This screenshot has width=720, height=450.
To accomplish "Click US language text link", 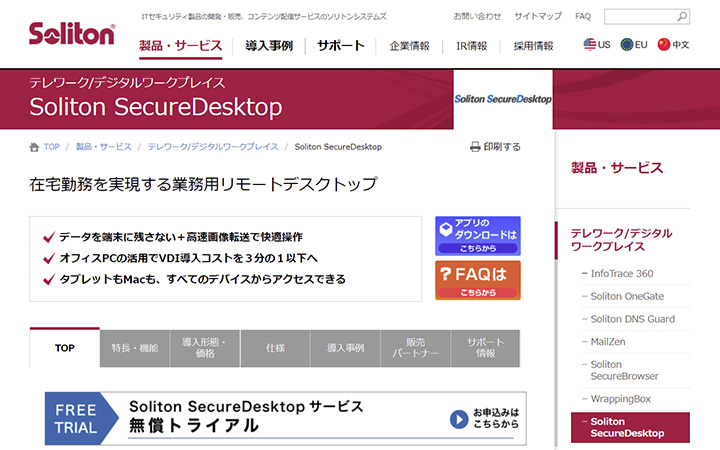I will [604, 45].
